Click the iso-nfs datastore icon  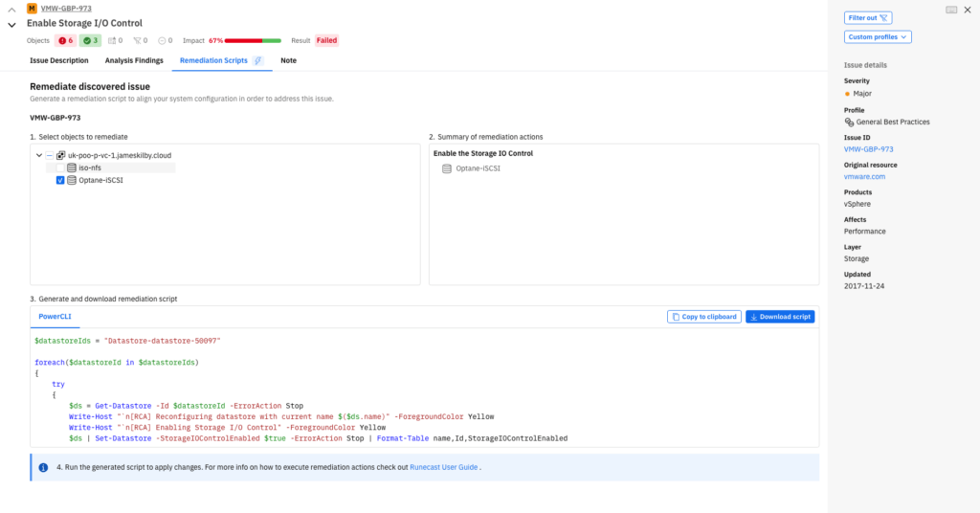click(x=72, y=167)
